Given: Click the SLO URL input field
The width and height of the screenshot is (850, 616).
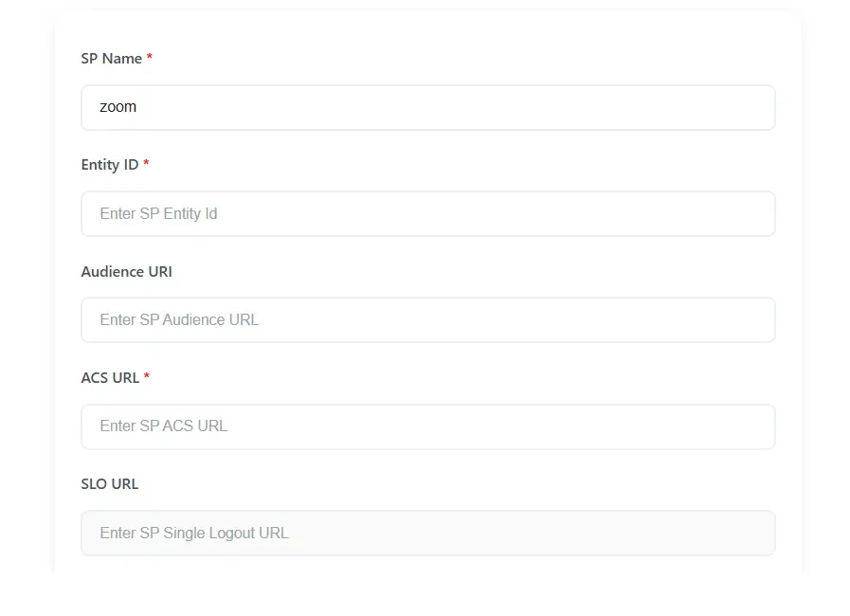Looking at the screenshot, I should click(x=426, y=533).
